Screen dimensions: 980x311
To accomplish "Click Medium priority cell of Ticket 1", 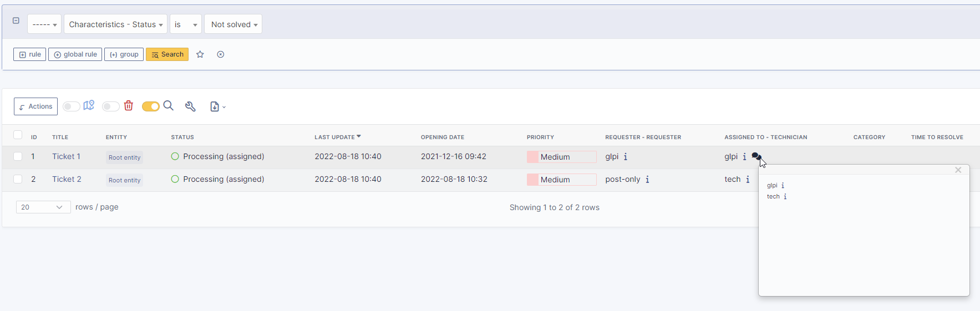I will (x=561, y=157).
